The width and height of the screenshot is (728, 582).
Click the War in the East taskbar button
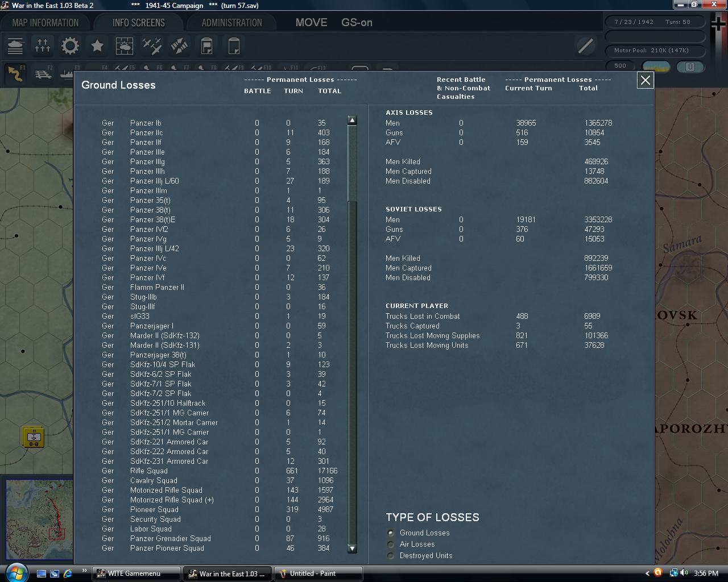(227, 573)
